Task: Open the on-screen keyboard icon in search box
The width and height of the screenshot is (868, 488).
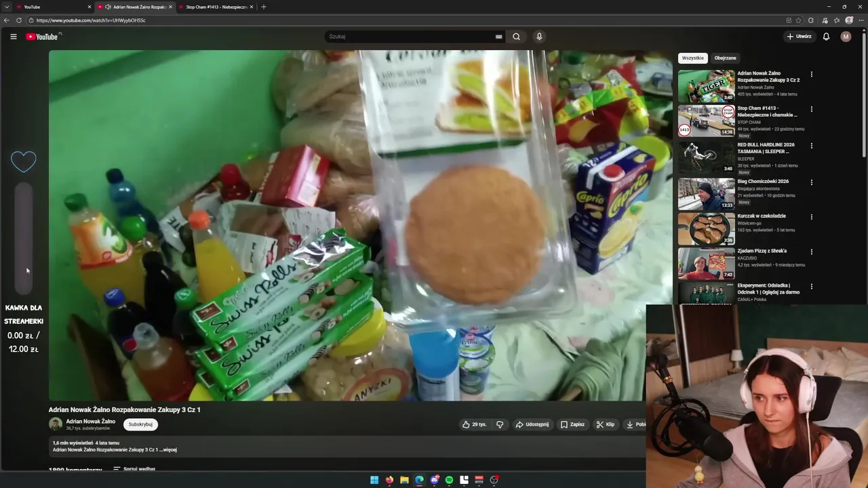Action: (498, 37)
